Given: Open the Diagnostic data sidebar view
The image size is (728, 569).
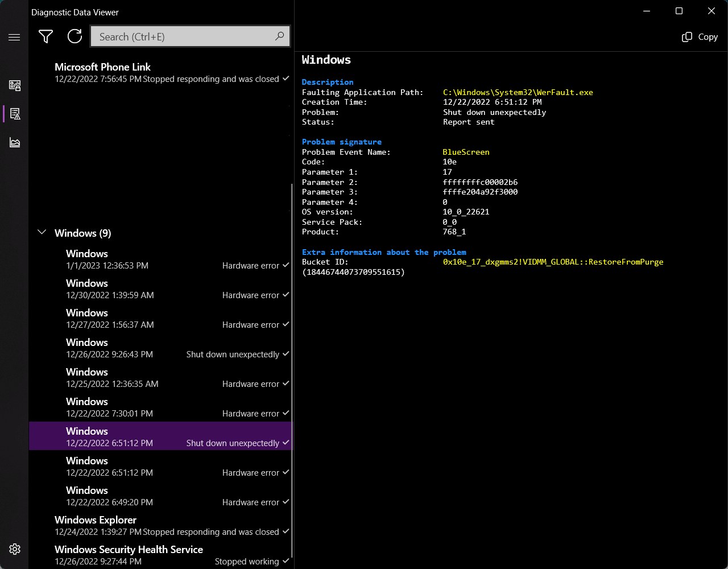Looking at the screenshot, I should [x=15, y=85].
